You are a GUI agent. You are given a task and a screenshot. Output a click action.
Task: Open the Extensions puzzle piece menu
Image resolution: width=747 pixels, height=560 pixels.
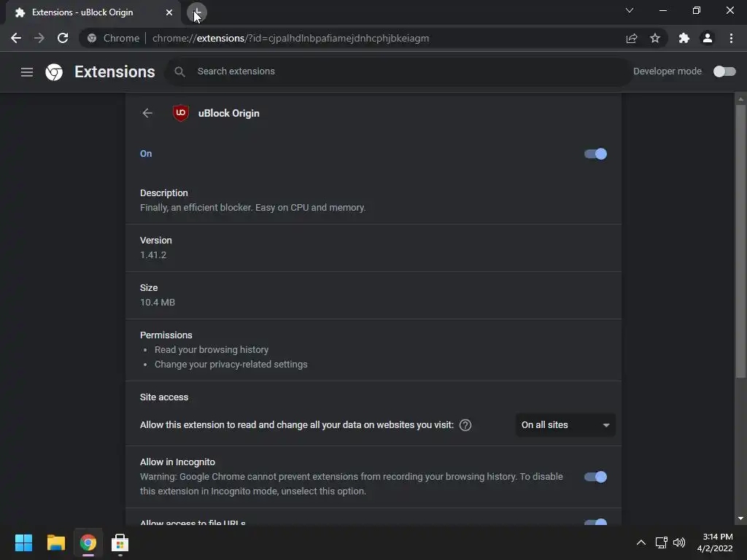pos(684,38)
